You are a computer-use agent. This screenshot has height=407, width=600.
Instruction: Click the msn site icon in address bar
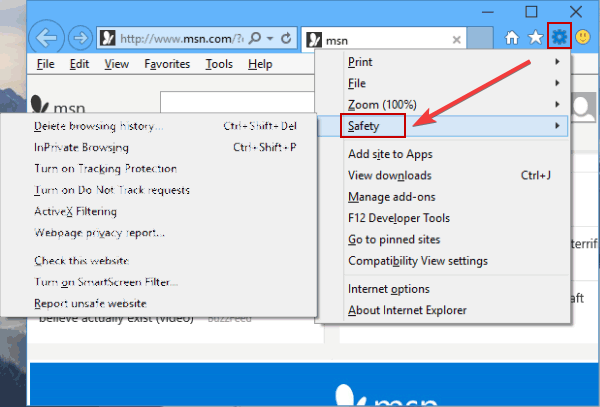108,38
